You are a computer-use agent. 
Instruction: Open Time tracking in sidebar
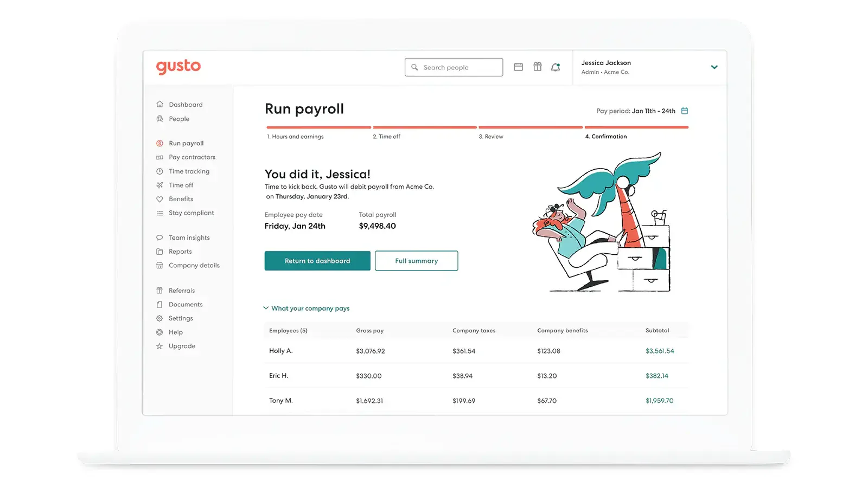pos(189,171)
